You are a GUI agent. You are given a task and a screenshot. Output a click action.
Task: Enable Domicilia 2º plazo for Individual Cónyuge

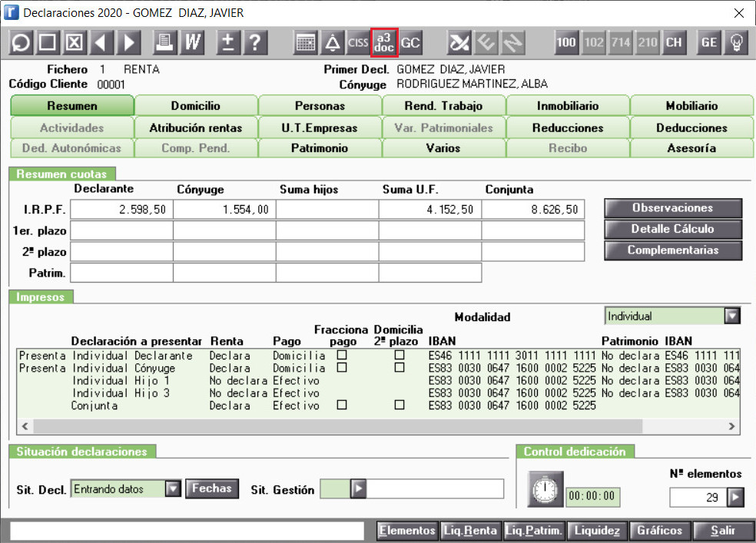click(x=400, y=368)
